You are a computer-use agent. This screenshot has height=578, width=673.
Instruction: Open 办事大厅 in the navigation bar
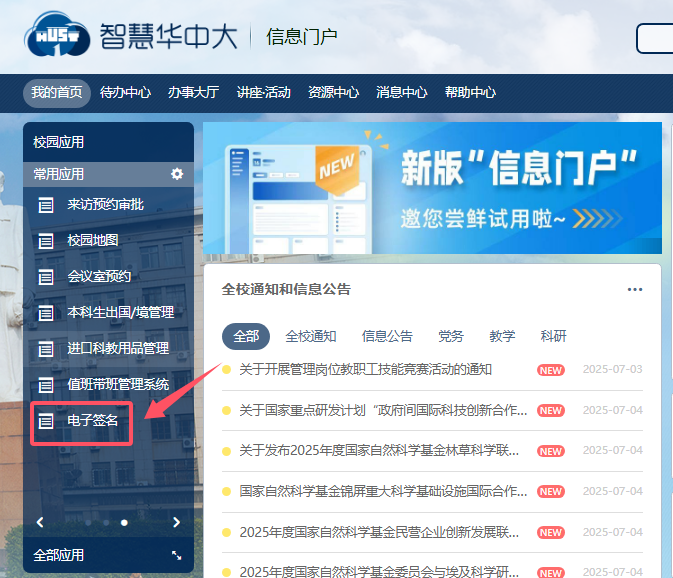(x=193, y=92)
